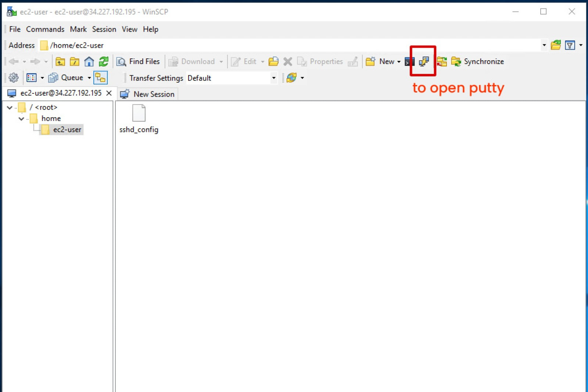Open the Back history dropdown
The image size is (588, 392).
click(x=24, y=62)
